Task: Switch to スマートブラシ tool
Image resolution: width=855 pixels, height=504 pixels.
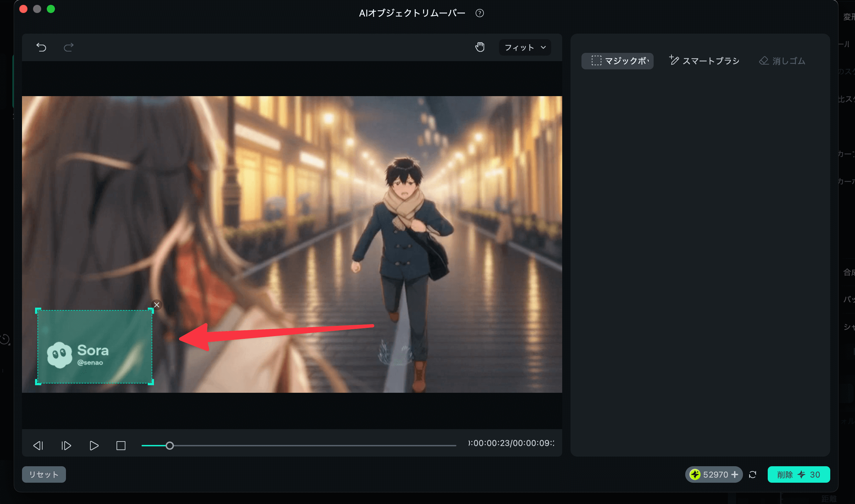Action: [x=704, y=61]
